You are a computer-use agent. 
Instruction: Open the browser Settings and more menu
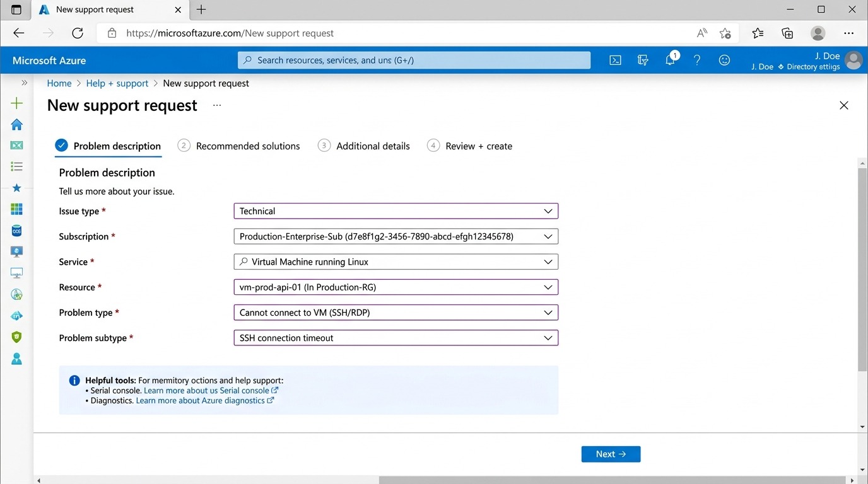click(849, 33)
